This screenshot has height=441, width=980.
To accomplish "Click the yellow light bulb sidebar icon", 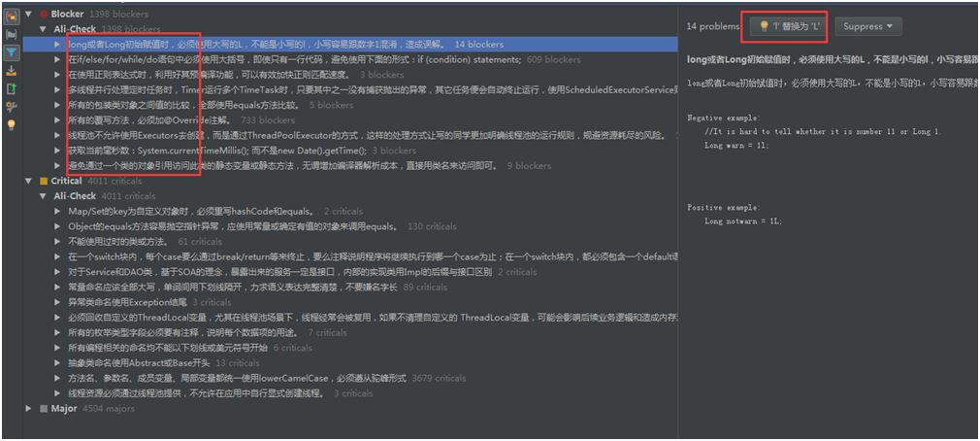I will (12, 124).
